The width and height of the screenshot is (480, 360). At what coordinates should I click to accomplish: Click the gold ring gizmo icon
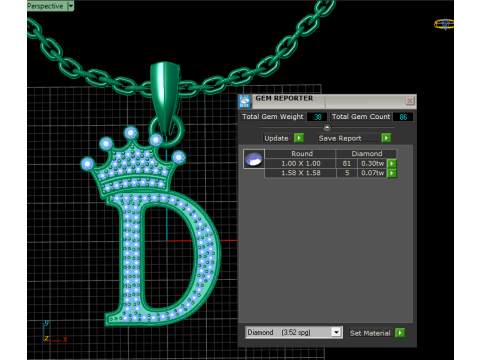tap(444, 24)
